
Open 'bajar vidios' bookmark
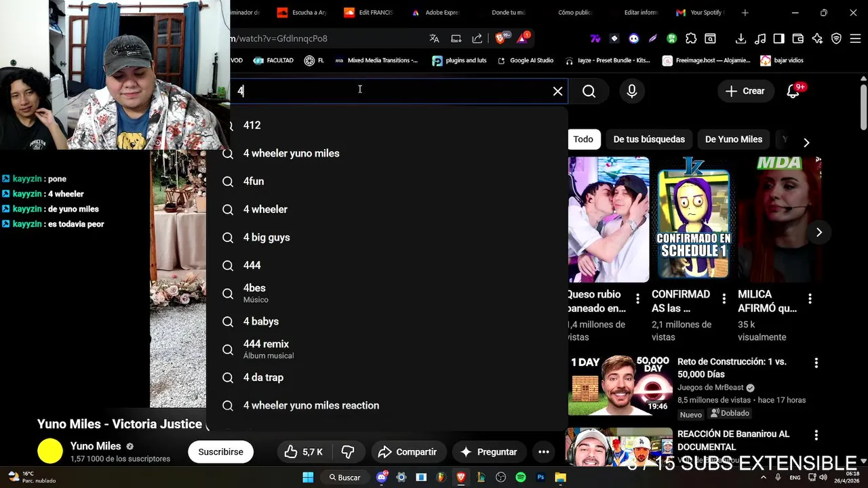tap(782, 60)
